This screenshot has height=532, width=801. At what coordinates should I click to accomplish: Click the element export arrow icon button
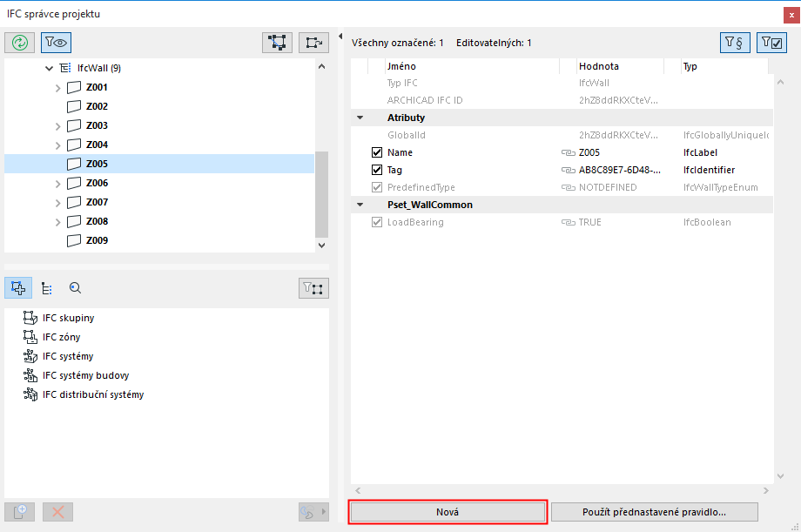(313, 43)
